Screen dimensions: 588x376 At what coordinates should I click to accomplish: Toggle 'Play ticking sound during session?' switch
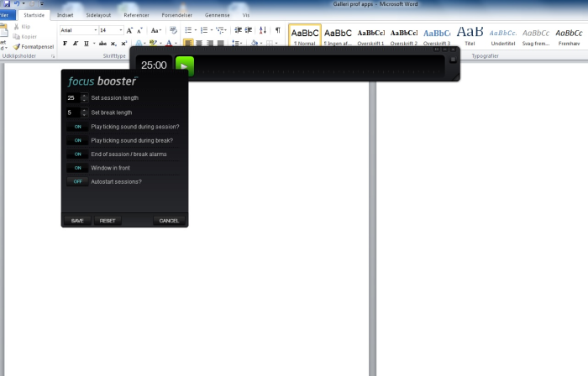click(x=77, y=127)
